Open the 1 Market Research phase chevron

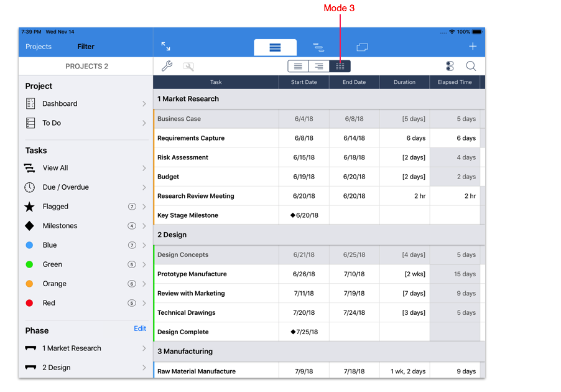(x=144, y=348)
